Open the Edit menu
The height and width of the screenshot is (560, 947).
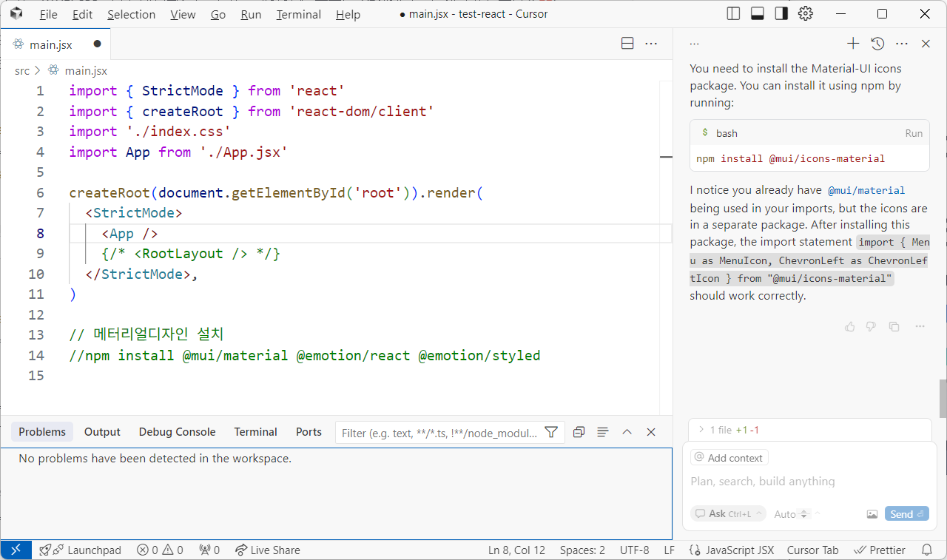83,15
